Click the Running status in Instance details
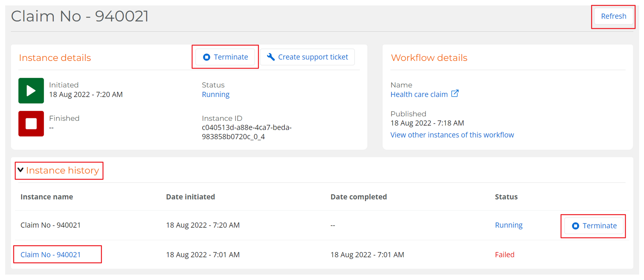The image size is (644, 280). coord(215,94)
